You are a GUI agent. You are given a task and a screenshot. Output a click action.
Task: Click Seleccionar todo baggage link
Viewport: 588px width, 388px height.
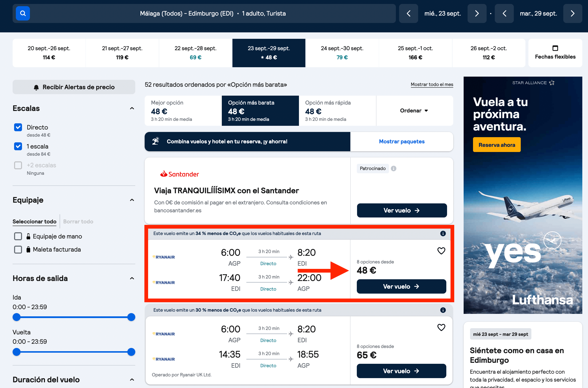point(34,221)
